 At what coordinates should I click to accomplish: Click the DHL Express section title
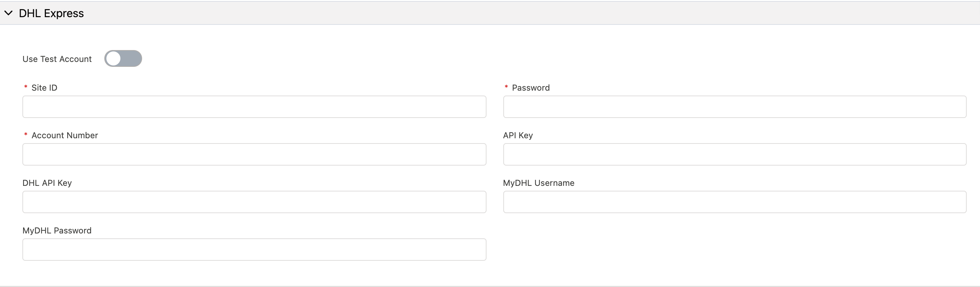click(x=51, y=13)
